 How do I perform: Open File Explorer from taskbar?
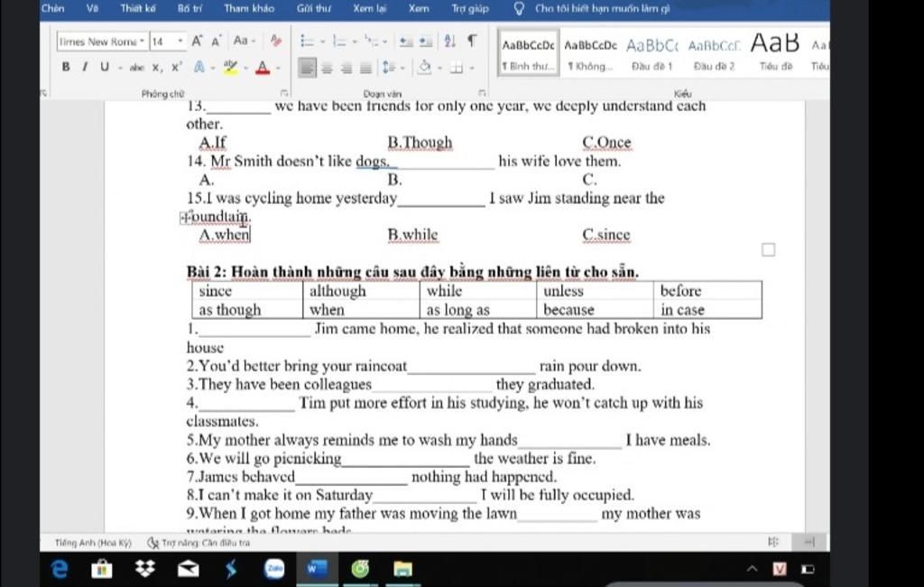coord(403,569)
